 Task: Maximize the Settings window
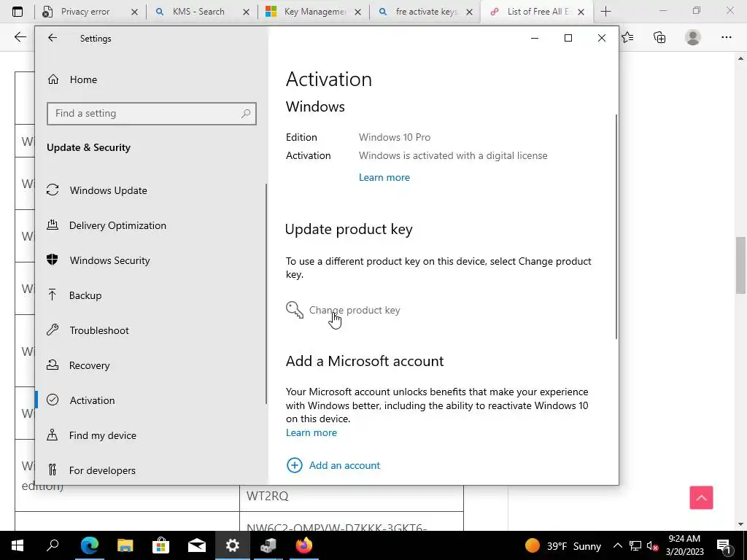click(568, 38)
